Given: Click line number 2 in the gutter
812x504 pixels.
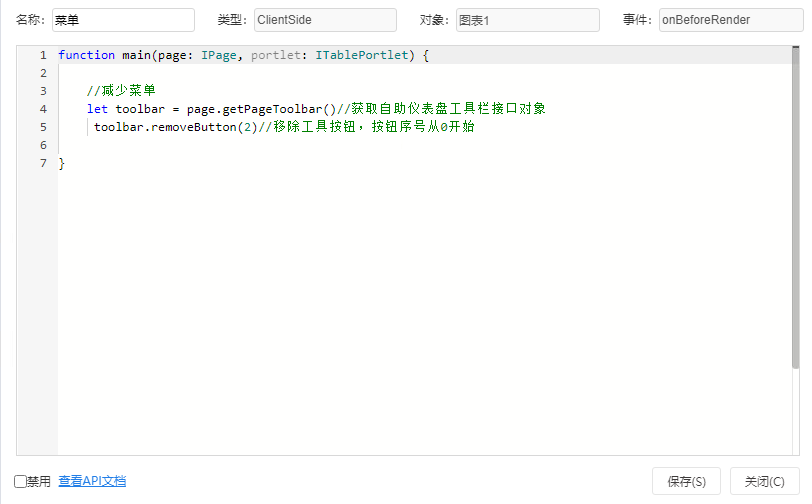Looking at the screenshot, I should [x=44, y=73].
